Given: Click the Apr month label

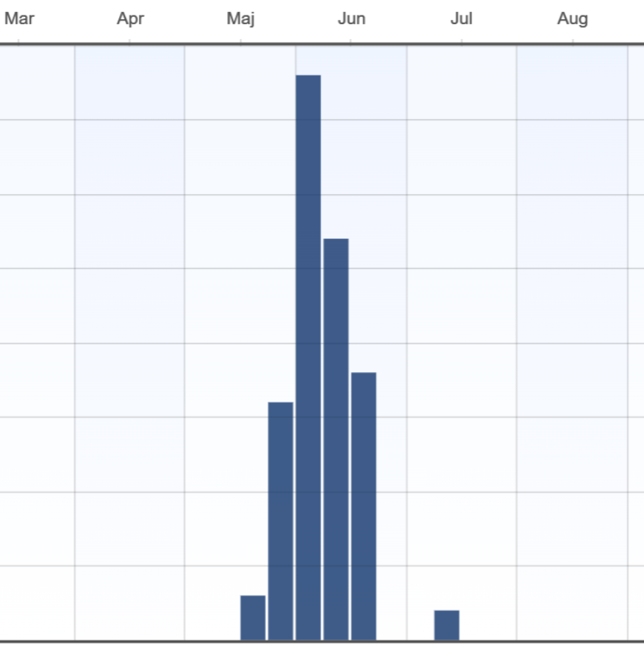Looking at the screenshot, I should [x=130, y=19].
